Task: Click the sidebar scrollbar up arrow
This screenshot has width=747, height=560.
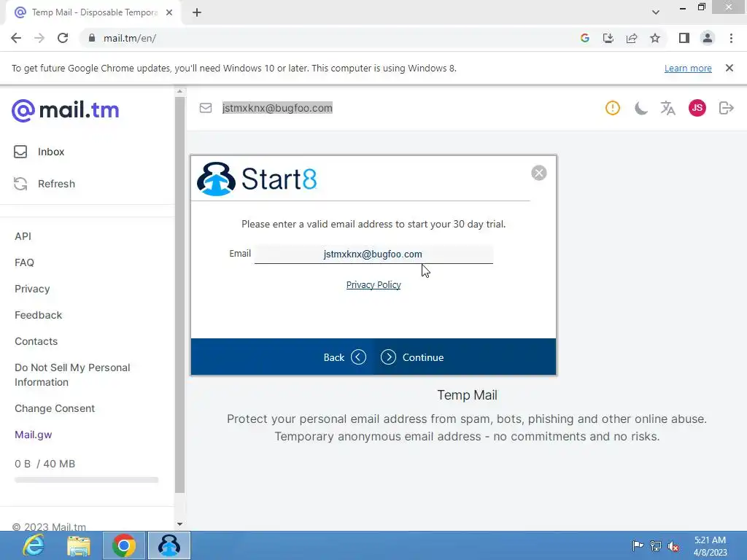Action: [x=179, y=91]
